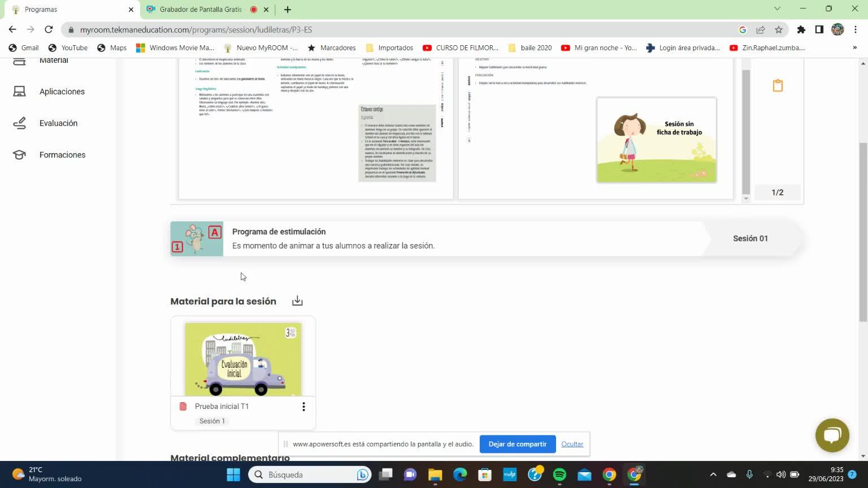The height and width of the screenshot is (488, 868).
Task: Open the Material sidebar section
Action: click(x=53, y=60)
